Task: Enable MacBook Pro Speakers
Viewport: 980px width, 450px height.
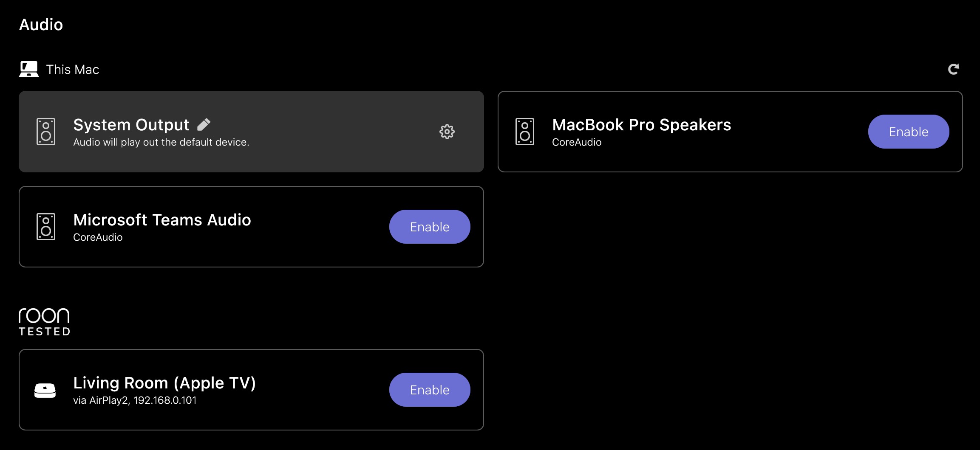Action: click(x=908, y=132)
